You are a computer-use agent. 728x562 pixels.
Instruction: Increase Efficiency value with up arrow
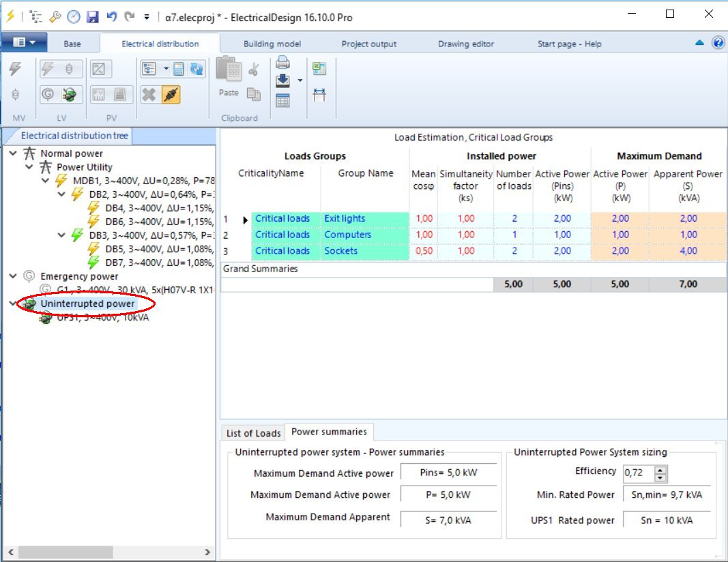pyautogui.click(x=660, y=470)
